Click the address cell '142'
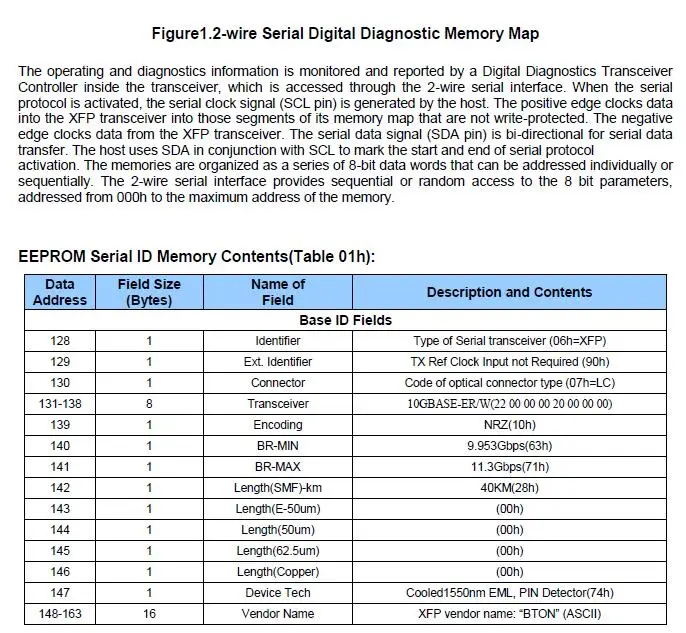 [x=60, y=488]
